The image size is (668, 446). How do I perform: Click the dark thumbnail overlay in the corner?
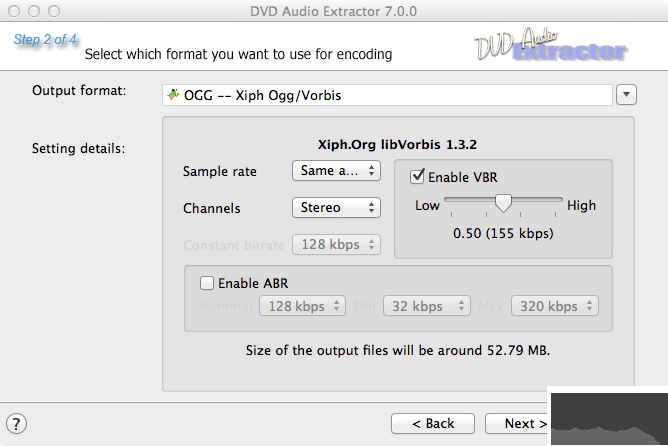click(607, 415)
